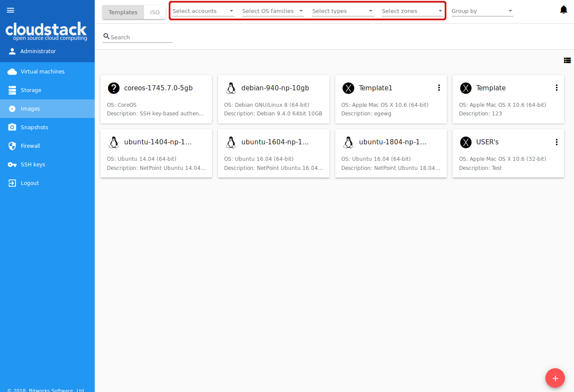Open more options for Template1
This screenshot has width=574, height=392.
tap(439, 88)
